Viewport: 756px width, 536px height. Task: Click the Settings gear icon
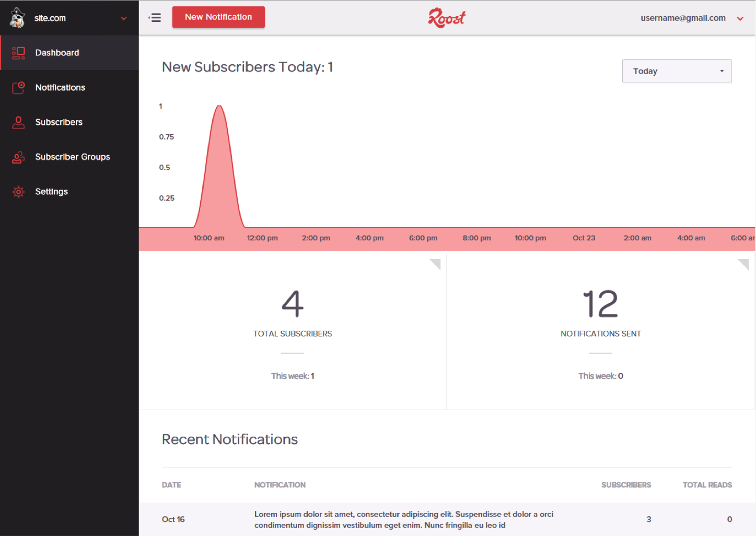pyautogui.click(x=18, y=192)
